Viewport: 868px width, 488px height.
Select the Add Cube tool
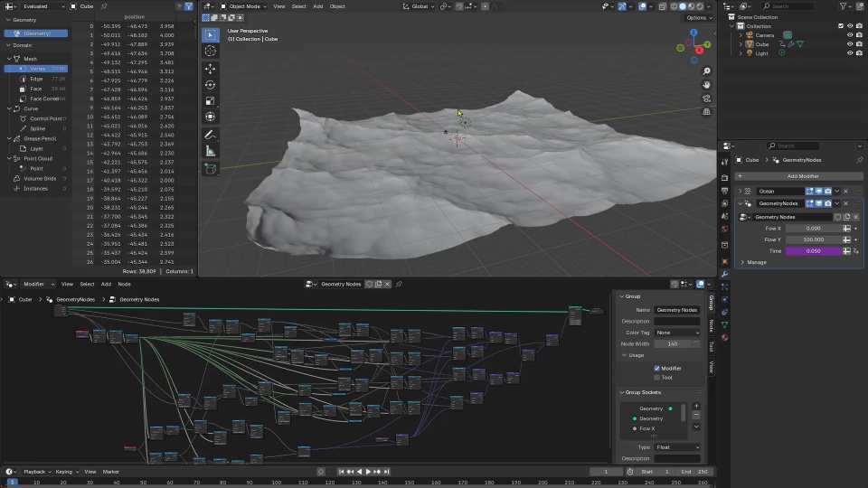[x=211, y=169]
